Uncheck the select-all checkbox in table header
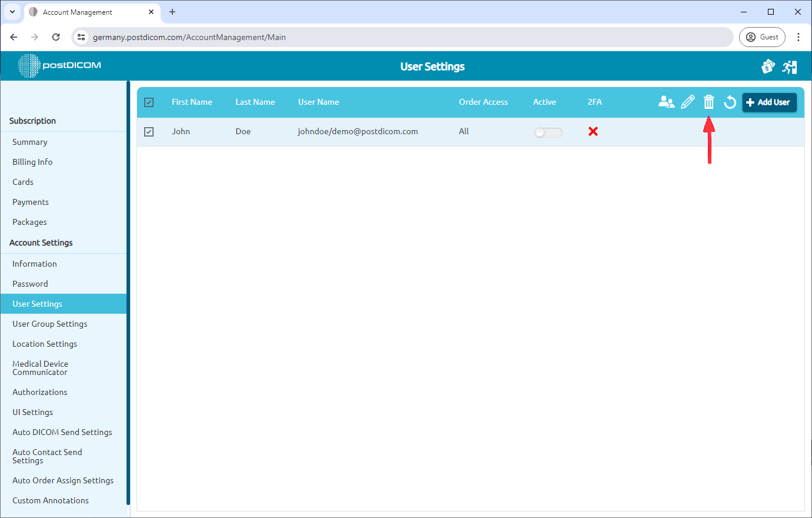 pos(149,102)
